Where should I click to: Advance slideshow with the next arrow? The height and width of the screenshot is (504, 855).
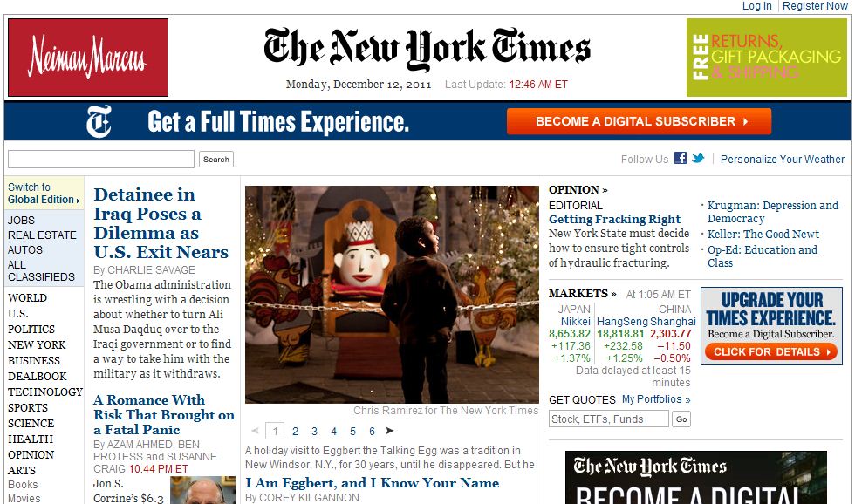389,431
